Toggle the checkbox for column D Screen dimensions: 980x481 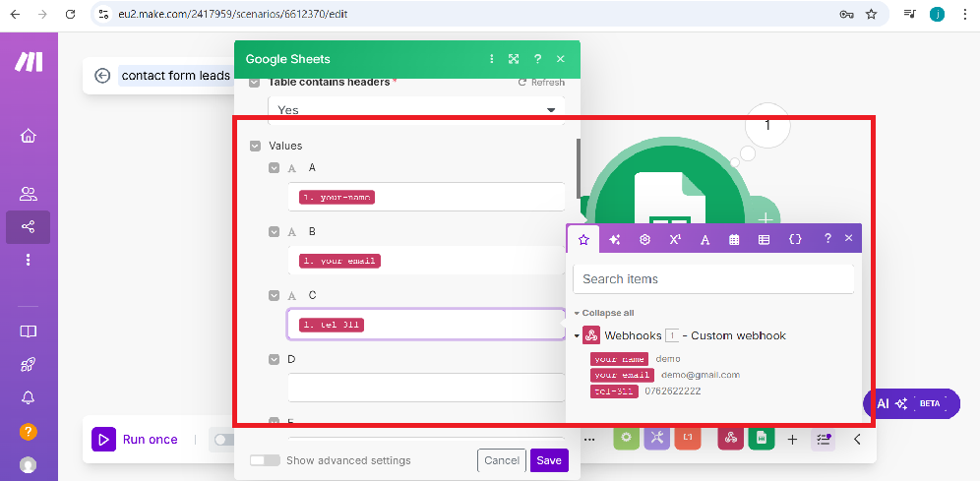pyautogui.click(x=274, y=360)
